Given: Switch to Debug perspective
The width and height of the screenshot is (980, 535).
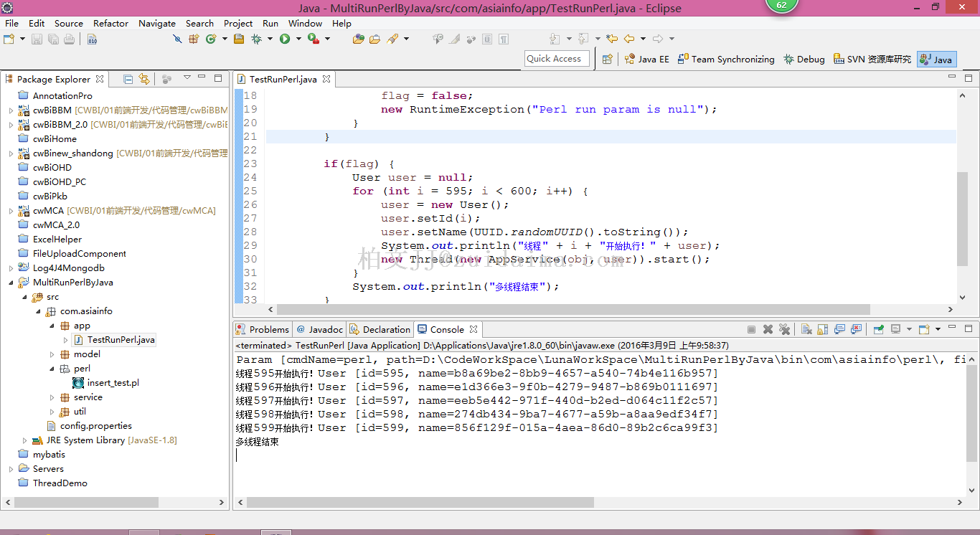Looking at the screenshot, I should click(804, 59).
